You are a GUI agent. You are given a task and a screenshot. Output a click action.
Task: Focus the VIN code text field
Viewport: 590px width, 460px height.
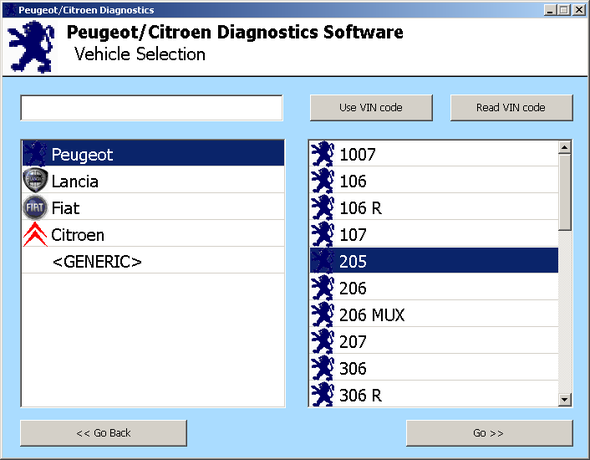152,108
